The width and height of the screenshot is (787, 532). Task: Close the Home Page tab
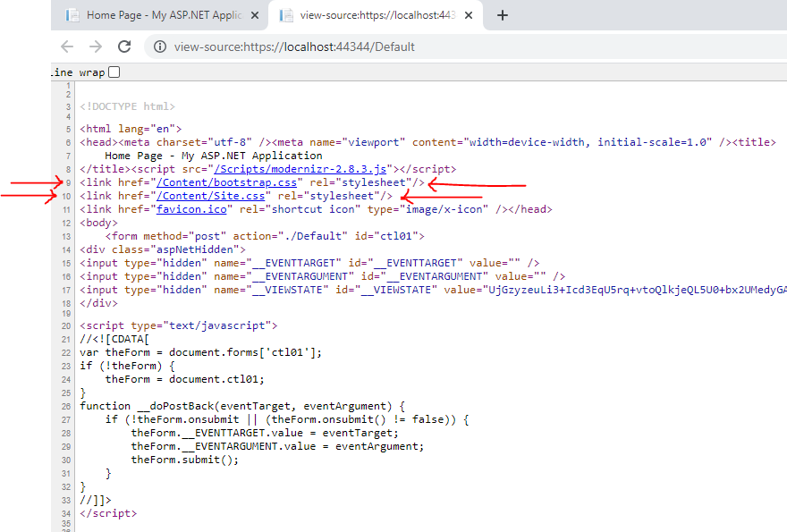coord(255,15)
